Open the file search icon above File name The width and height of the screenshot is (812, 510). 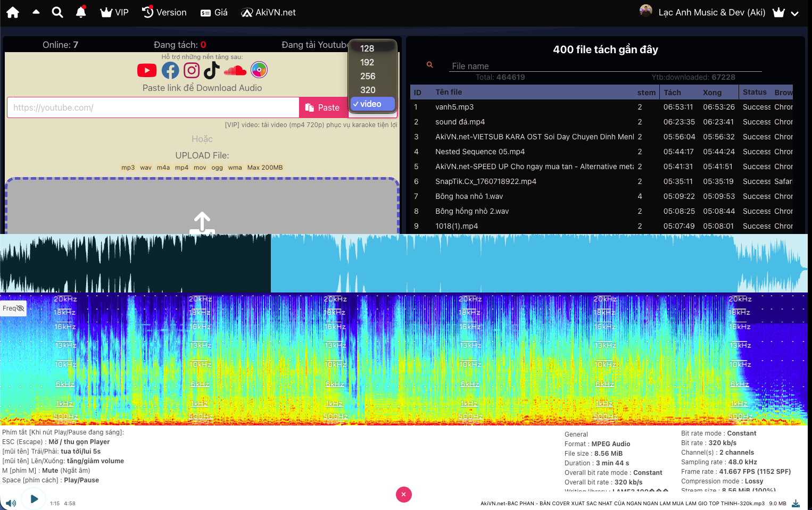point(429,64)
